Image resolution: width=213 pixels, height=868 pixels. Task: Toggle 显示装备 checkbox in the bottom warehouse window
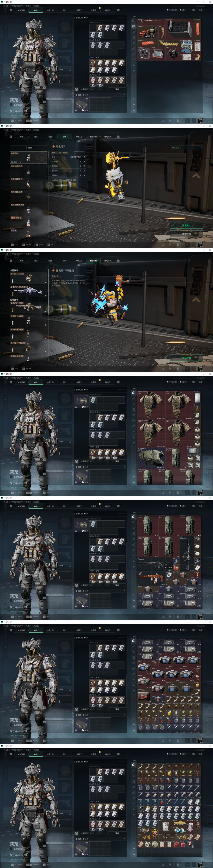pyautogui.click(x=11, y=849)
